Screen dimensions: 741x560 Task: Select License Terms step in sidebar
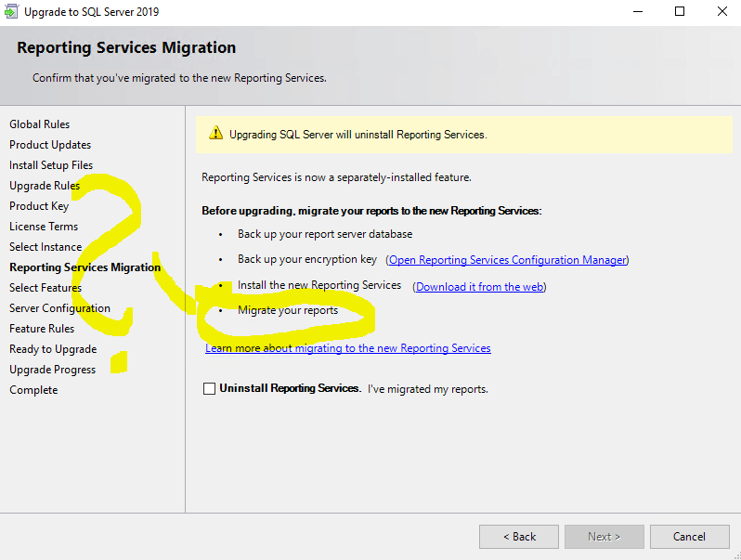pos(44,227)
